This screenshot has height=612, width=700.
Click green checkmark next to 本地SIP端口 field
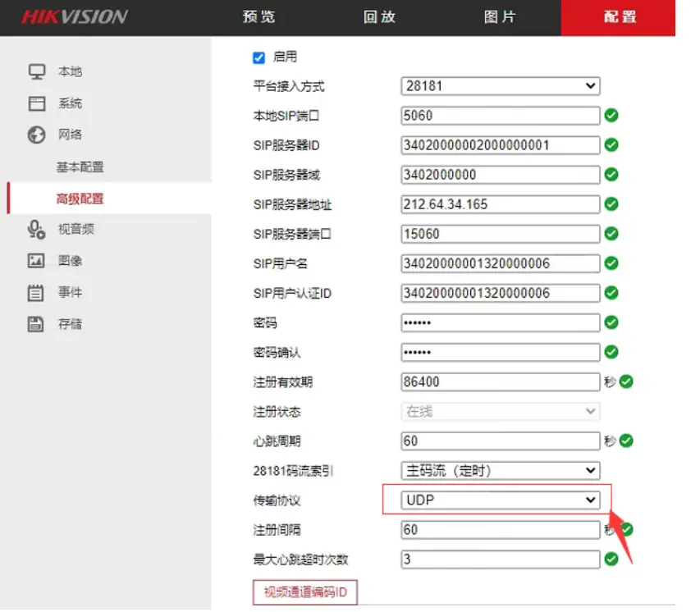[611, 116]
